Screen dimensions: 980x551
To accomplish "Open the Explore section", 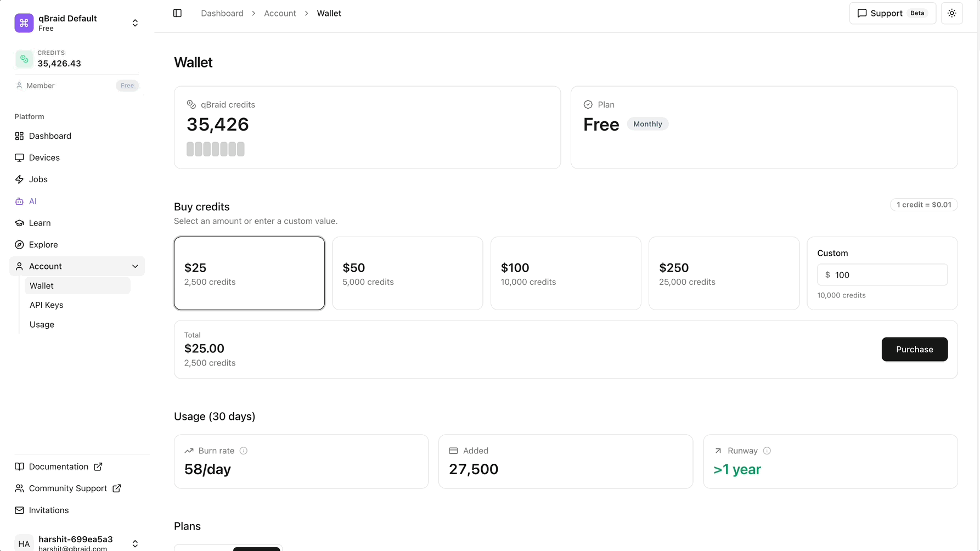I will 43,244.
